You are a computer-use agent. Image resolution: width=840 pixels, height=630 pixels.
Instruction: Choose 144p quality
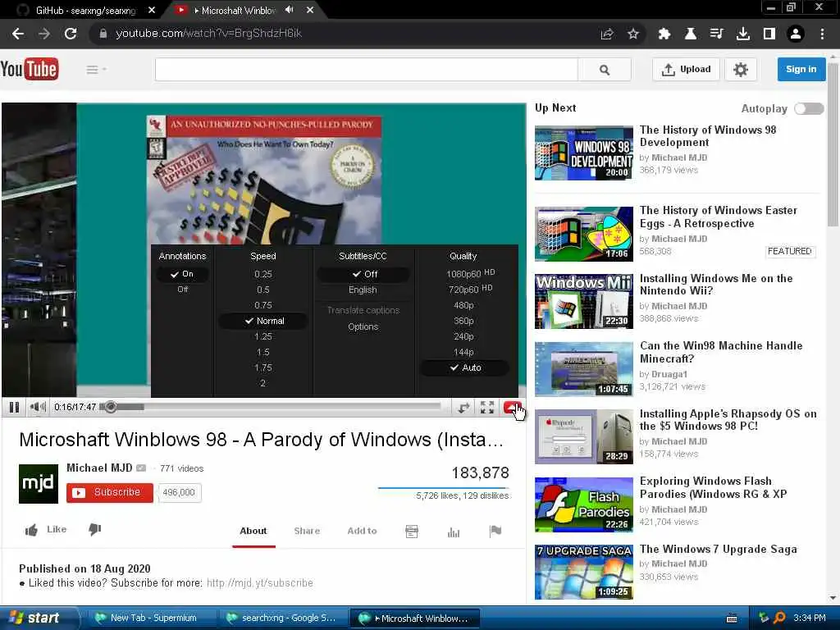pos(464,352)
